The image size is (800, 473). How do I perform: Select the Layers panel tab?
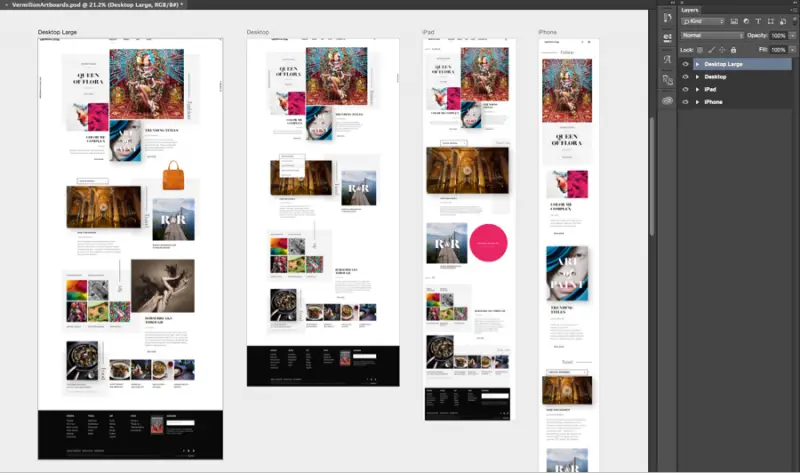pyautogui.click(x=690, y=10)
